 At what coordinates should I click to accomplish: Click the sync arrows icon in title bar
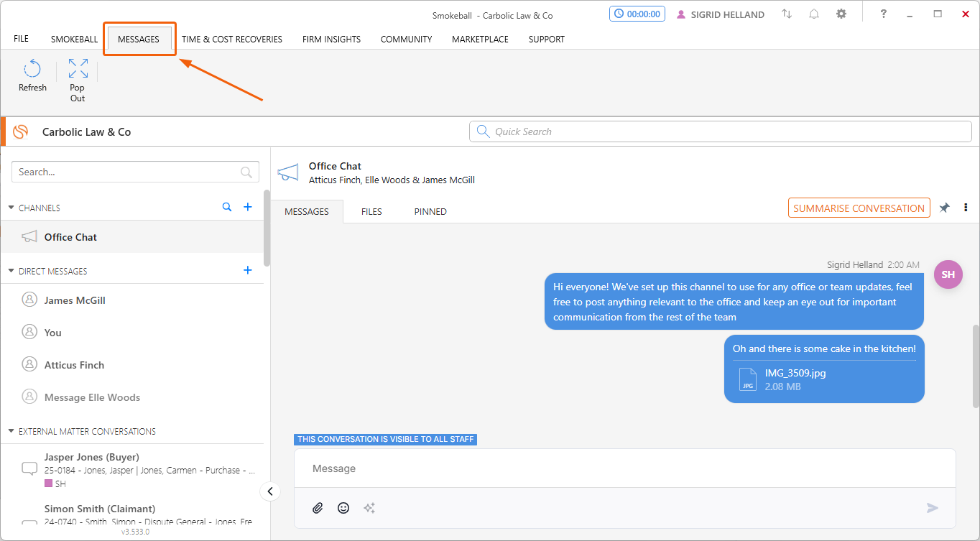click(787, 14)
